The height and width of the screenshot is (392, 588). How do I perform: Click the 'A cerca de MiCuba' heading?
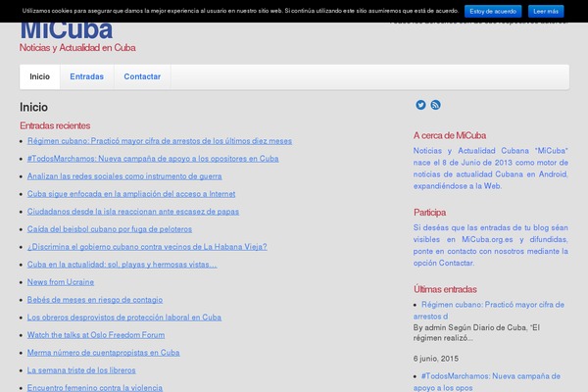tap(450, 135)
